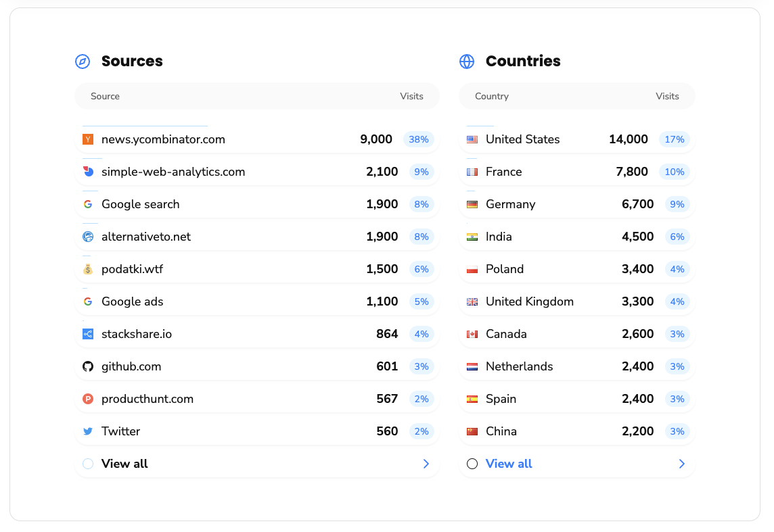Click the 17% badge for United States
This screenshot has width=774, height=532.
pyautogui.click(x=674, y=139)
